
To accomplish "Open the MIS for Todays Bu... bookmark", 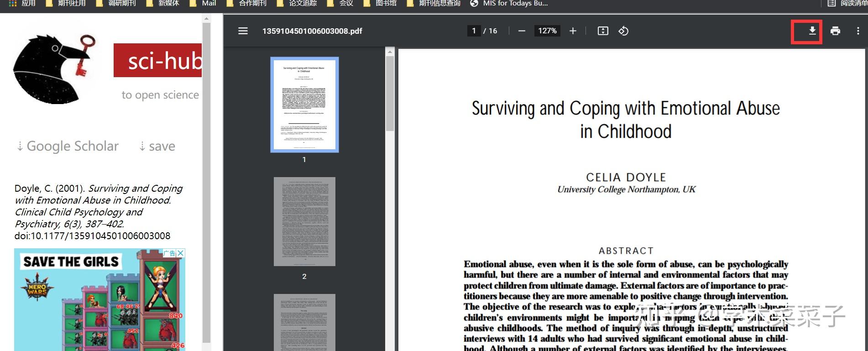I will (509, 3).
